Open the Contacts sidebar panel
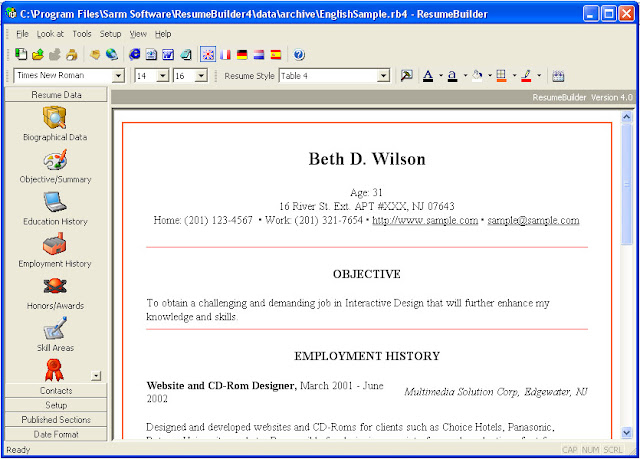The height and width of the screenshot is (459, 640). point(56,391)
